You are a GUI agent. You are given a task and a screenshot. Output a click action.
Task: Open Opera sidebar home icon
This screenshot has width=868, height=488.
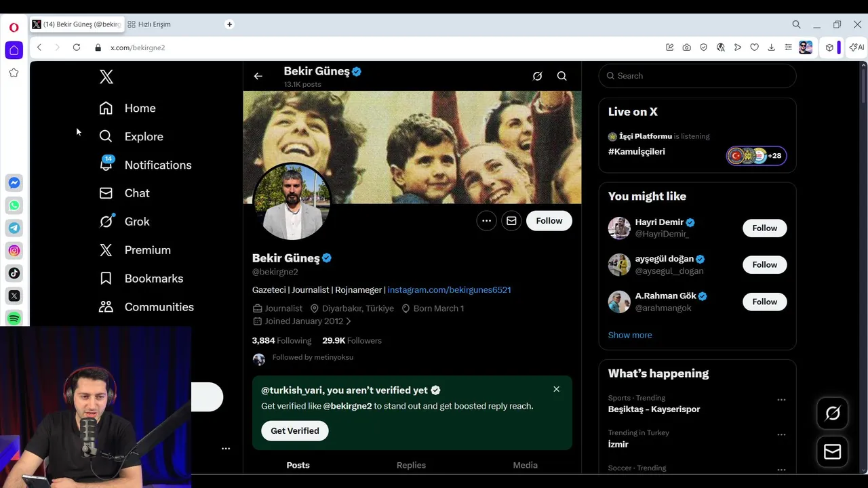tap(14, 50)
